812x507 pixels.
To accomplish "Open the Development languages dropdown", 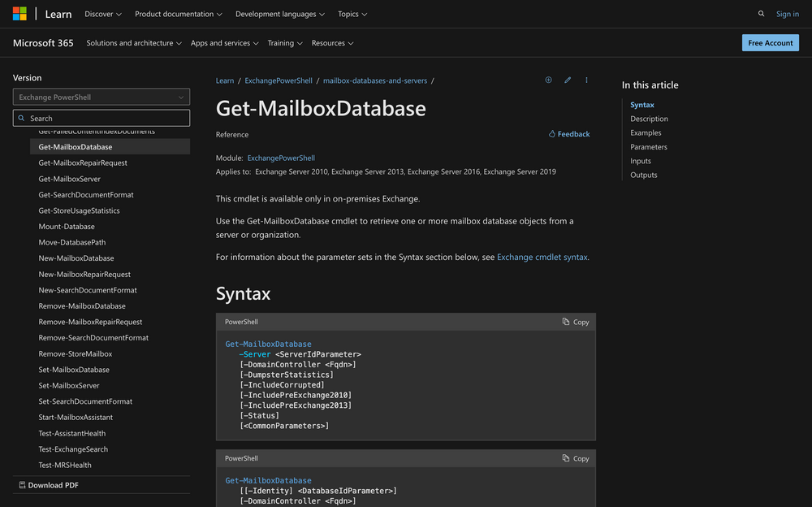I will pos(280,14).
